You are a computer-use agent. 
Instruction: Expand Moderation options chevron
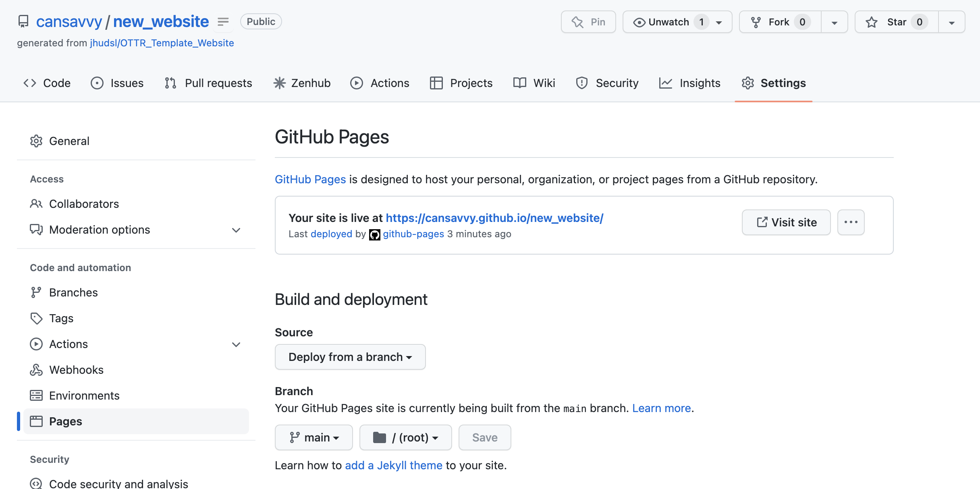point(236,230)
